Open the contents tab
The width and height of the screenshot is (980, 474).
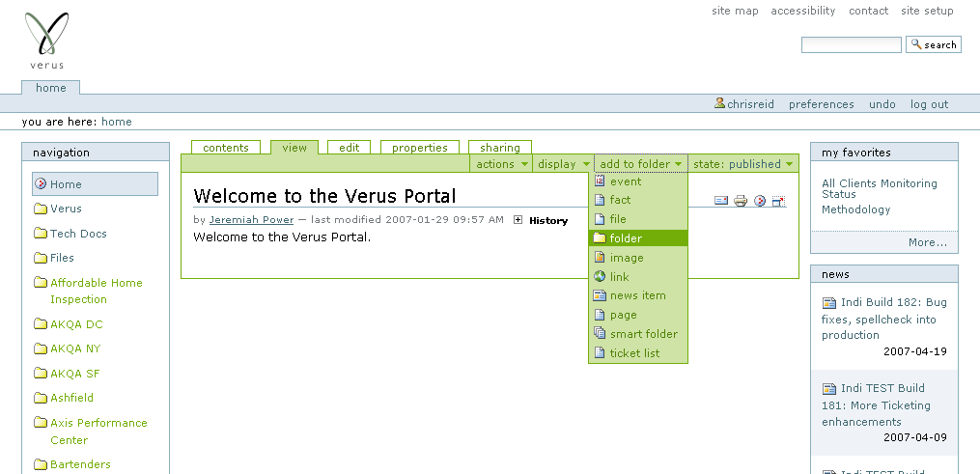coord(225,148)
